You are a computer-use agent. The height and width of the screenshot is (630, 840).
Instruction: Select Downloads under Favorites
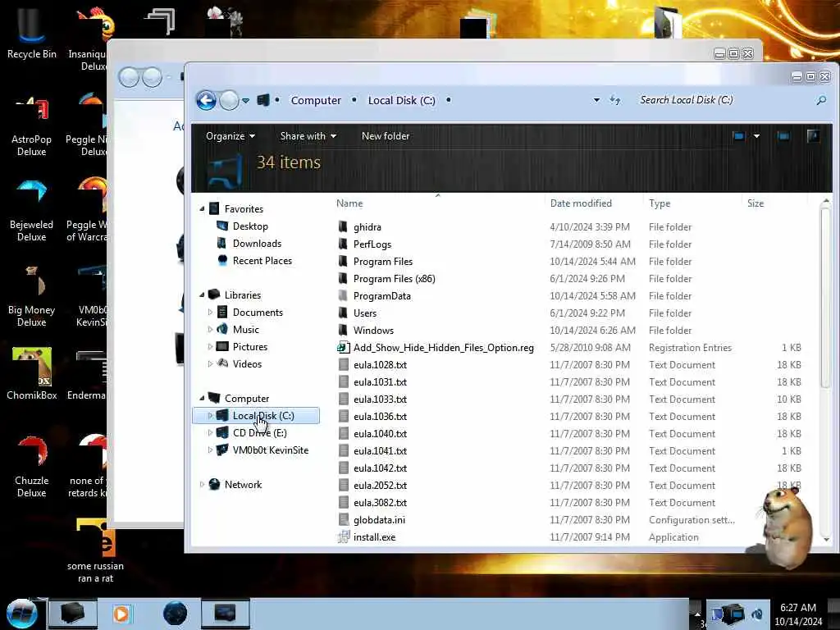pos(257,243)
